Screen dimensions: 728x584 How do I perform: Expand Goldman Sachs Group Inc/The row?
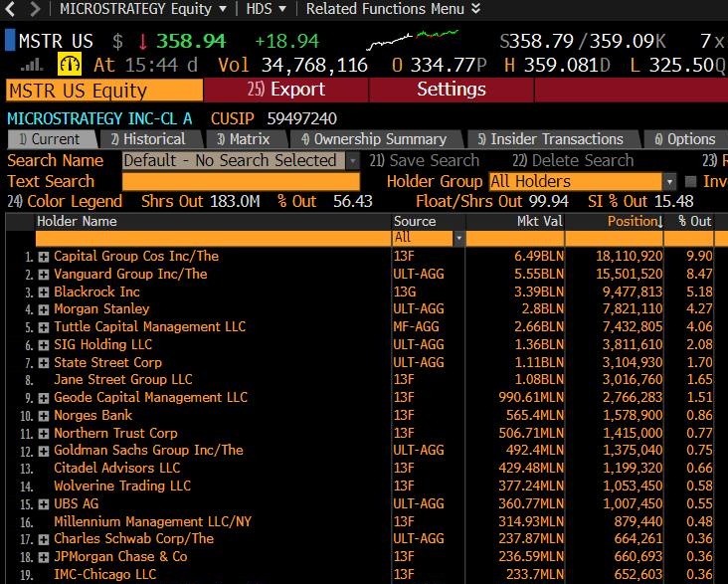pyautogui.click(x=44, y=451)
